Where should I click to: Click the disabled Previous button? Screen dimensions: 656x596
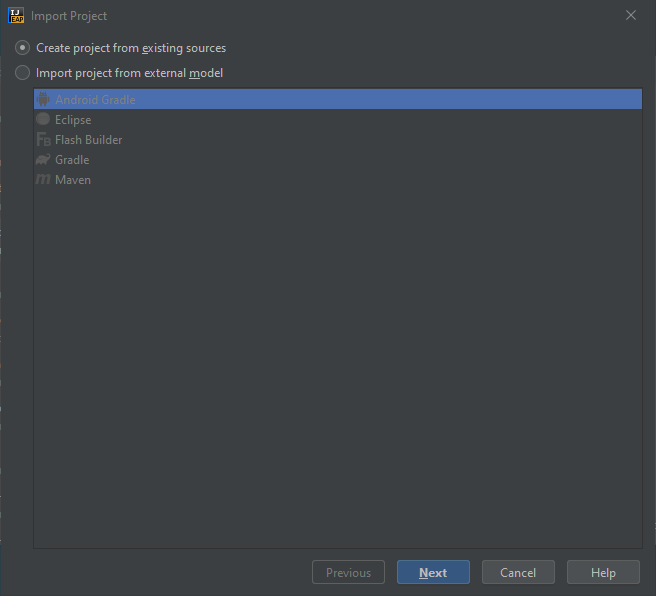pyautogui.click(x=348, y=573)
